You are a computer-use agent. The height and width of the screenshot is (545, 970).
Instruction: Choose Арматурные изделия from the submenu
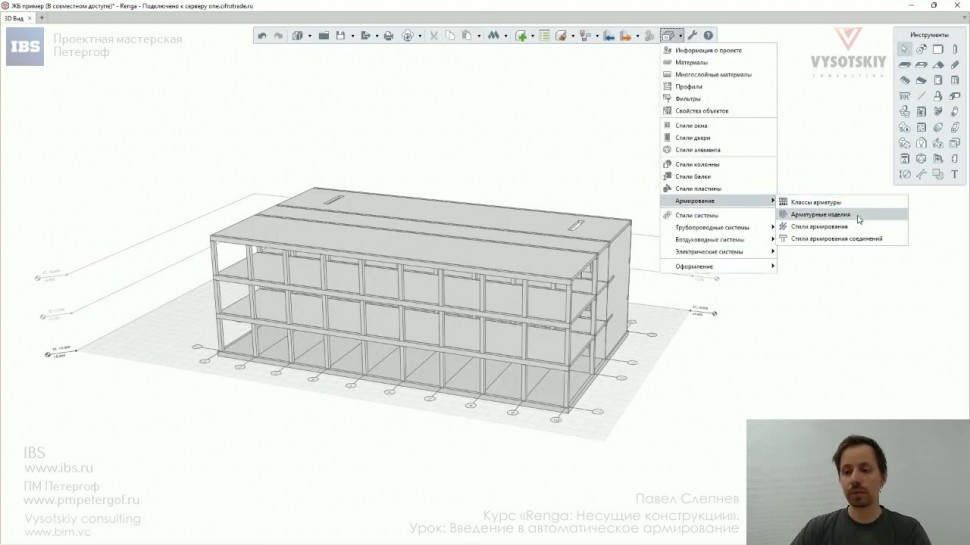point(820,214)
